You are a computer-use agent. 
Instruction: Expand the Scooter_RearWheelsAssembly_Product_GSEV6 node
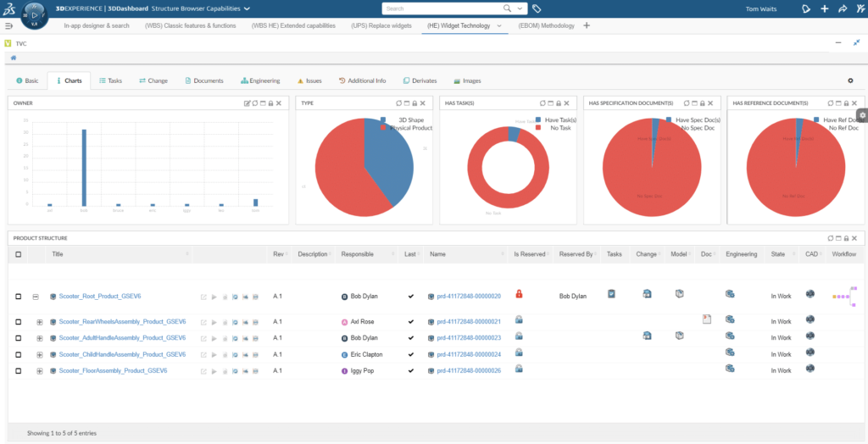tap(39, 322)
